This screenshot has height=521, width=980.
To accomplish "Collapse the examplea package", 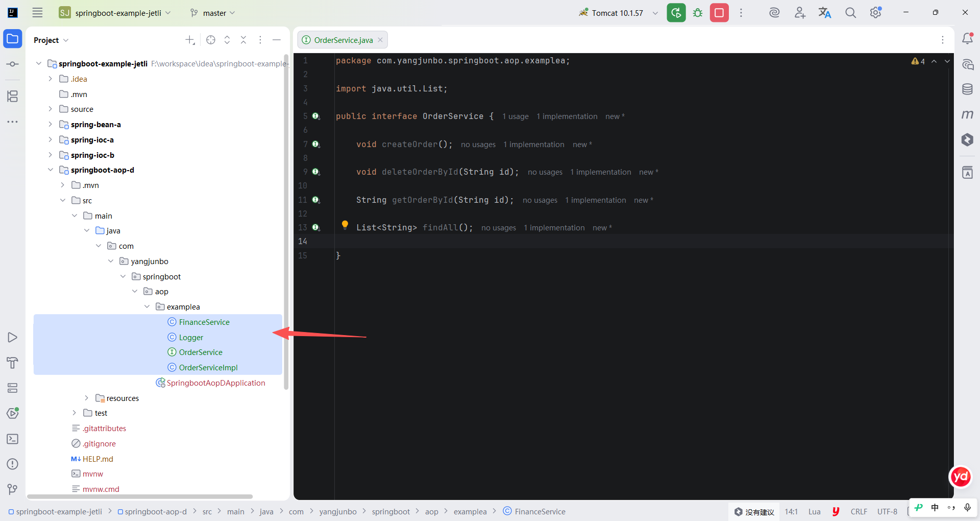I will click(147, 306).
